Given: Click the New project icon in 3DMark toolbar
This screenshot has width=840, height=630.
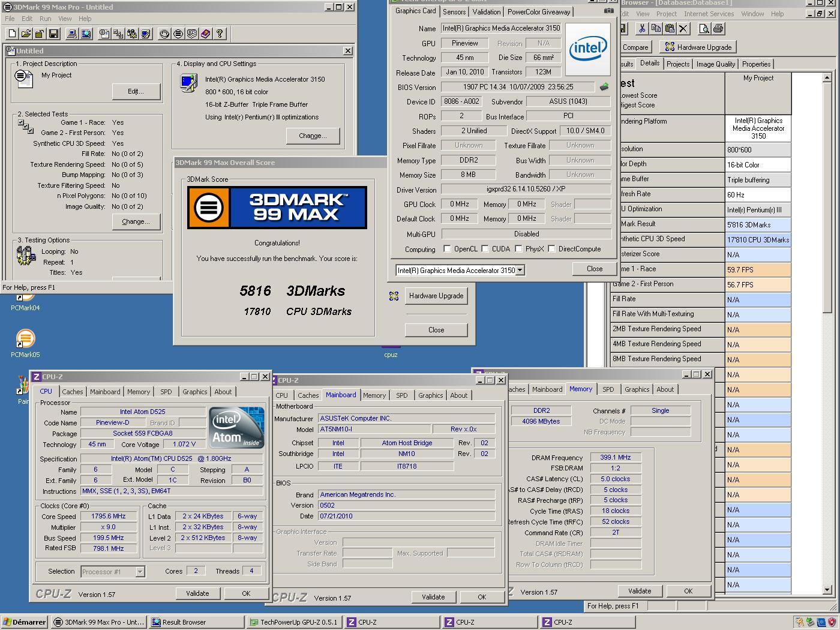Looking at the screenshot, I should [x=12, y=34].
